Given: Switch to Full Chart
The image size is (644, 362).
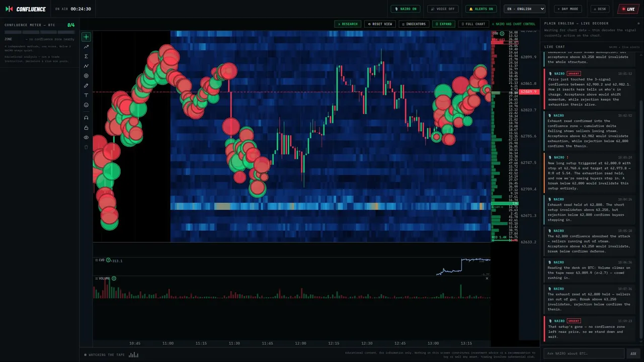Looking at the screenshot, I should coord(473,24).
